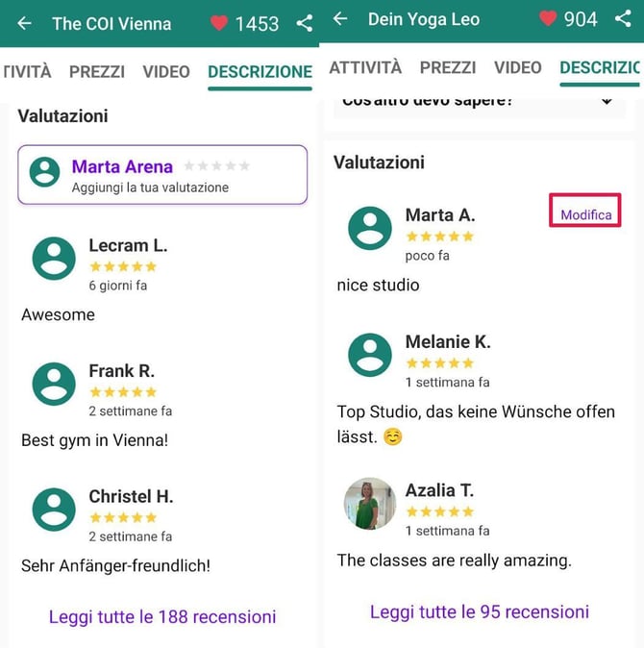Set star rating in Marta Arena box
The height and width of the screenshot is (648, 644).
coord(216,165)
